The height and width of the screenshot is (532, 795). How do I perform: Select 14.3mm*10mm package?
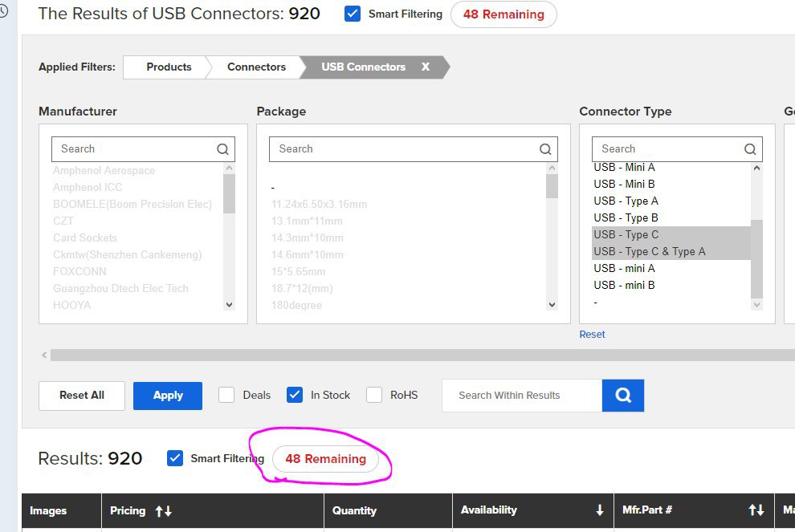click(307, 238)
